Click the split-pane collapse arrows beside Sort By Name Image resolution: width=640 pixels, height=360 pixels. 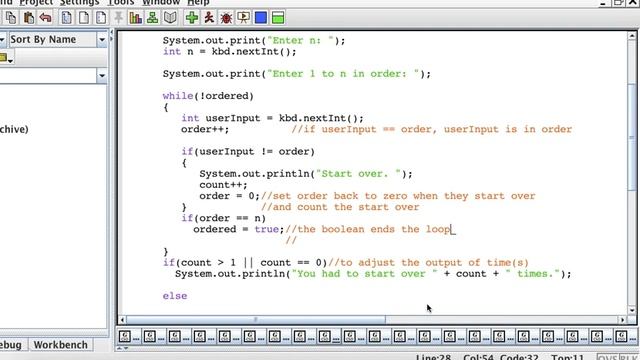point(112,35)
